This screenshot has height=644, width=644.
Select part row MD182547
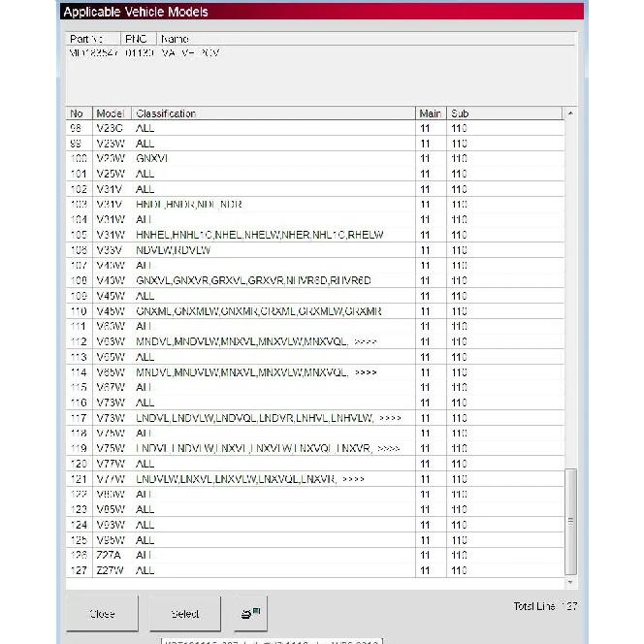tap(320, 53)
